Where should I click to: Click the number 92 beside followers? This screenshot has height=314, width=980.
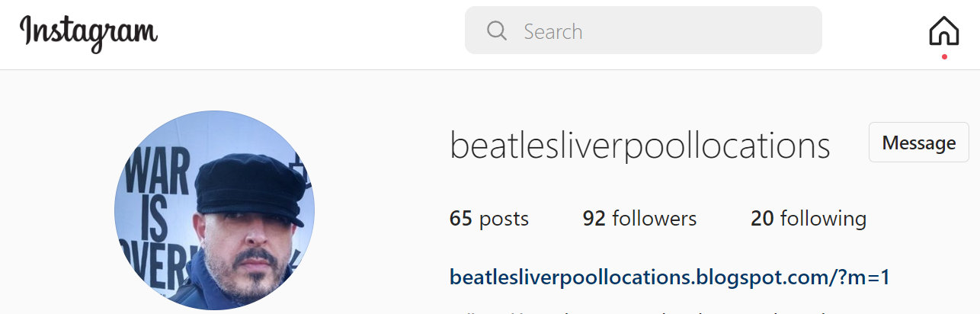pyautogui.click(x=594, y=219)
